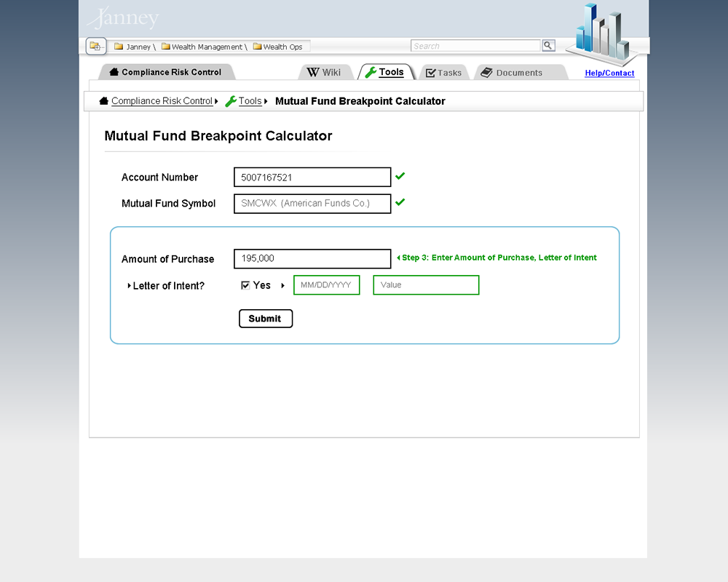The height and width of the screenshot is (582, 728).
Task: Expand the arrow beside Letter of Intent label
Action: 129,286
